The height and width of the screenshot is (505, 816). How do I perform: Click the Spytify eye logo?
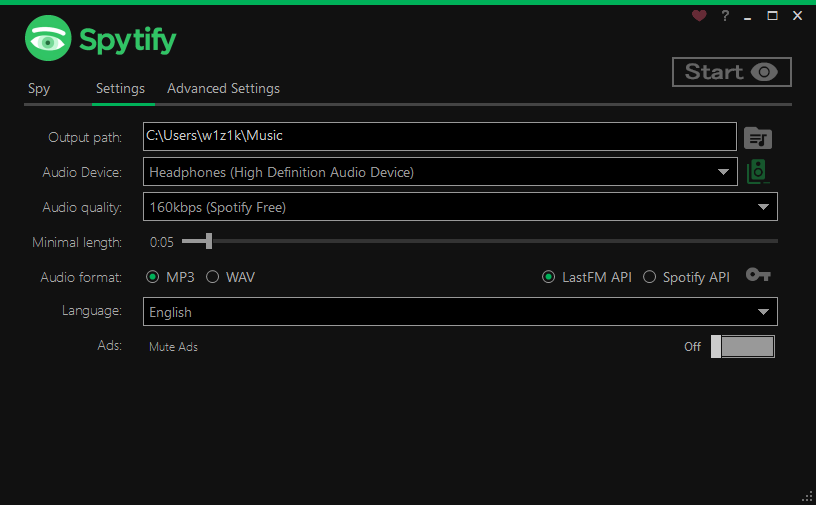tap(48, 39)
